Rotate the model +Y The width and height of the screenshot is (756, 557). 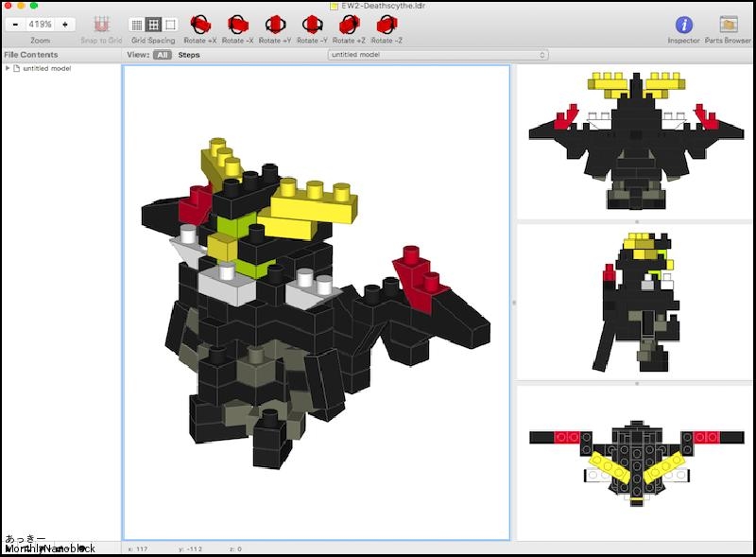click(275, 25)
